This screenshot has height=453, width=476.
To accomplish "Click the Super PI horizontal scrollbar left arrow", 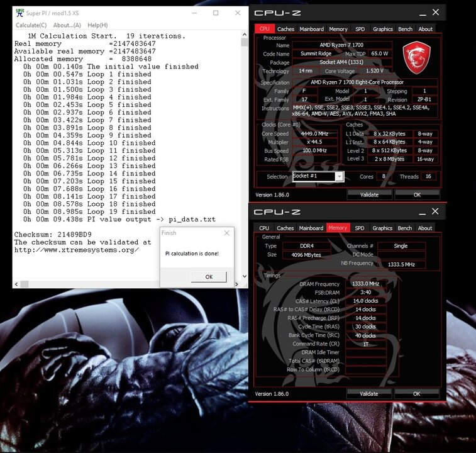I will click(16, 284).
